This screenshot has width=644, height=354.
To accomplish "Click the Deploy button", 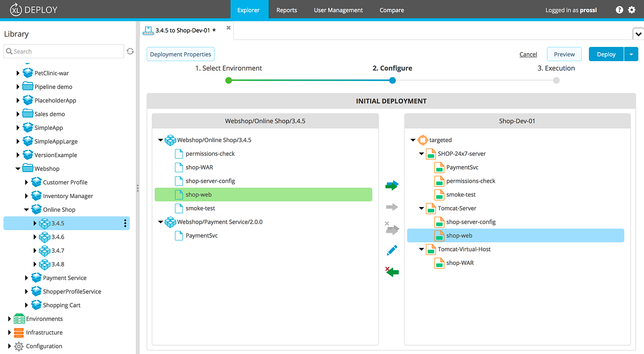I will 606,54.
